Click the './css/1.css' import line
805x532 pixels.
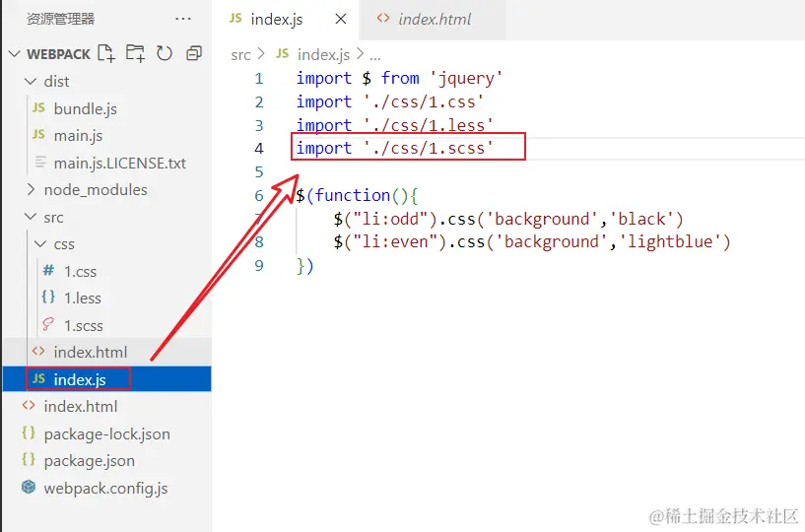pos(389,102)
